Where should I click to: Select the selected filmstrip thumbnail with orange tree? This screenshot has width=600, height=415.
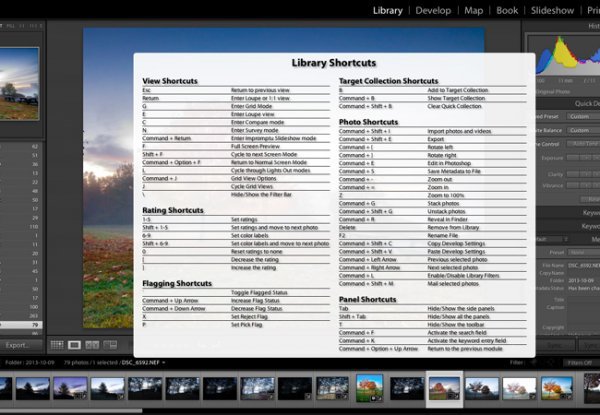444,388
